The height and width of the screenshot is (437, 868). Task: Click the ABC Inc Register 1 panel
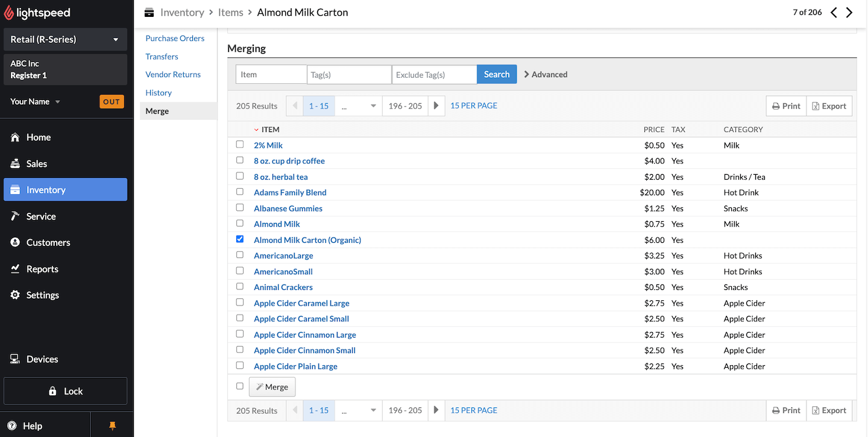click(65, 69)
